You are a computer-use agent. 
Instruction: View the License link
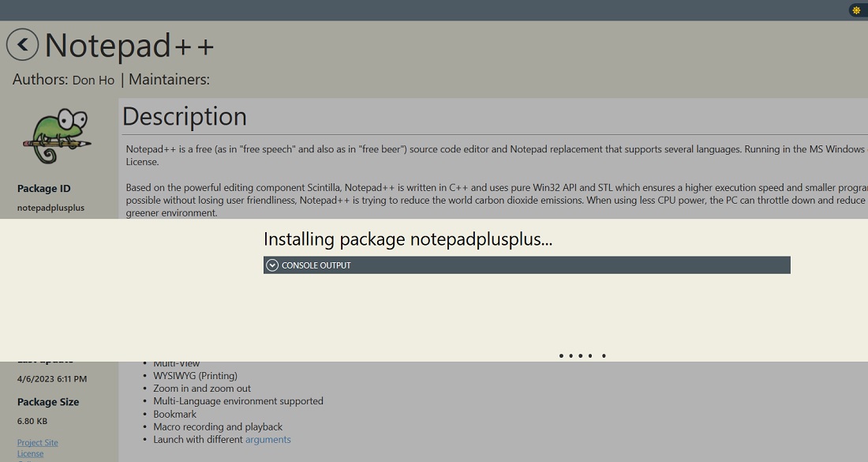click(x=30, y=453)
